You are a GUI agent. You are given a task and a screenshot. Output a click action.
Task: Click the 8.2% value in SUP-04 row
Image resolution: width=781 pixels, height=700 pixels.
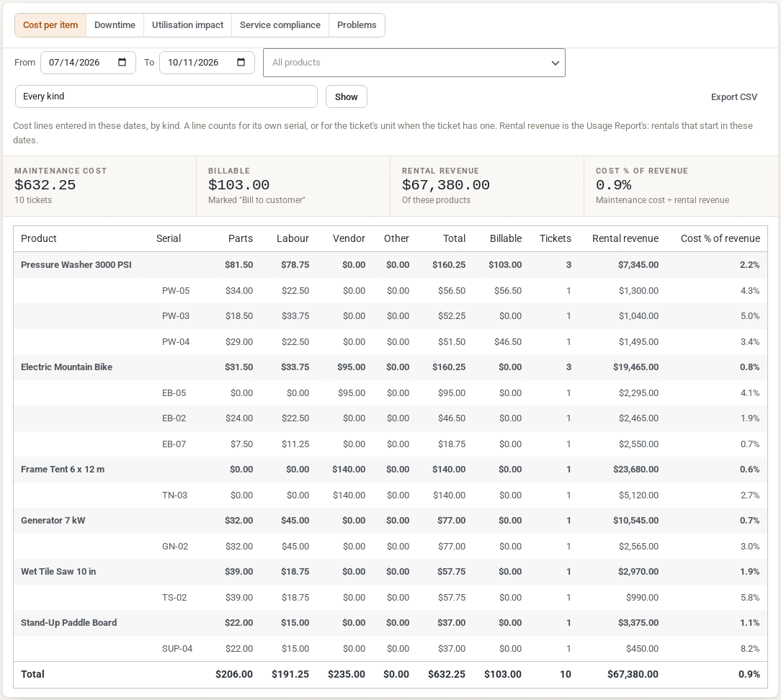point(749,649)
